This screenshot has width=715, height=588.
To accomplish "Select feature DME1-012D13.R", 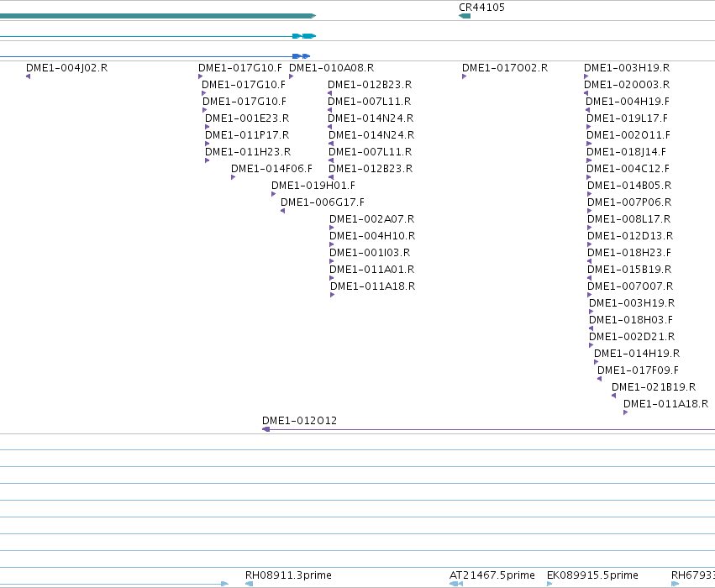I will 630,236.
